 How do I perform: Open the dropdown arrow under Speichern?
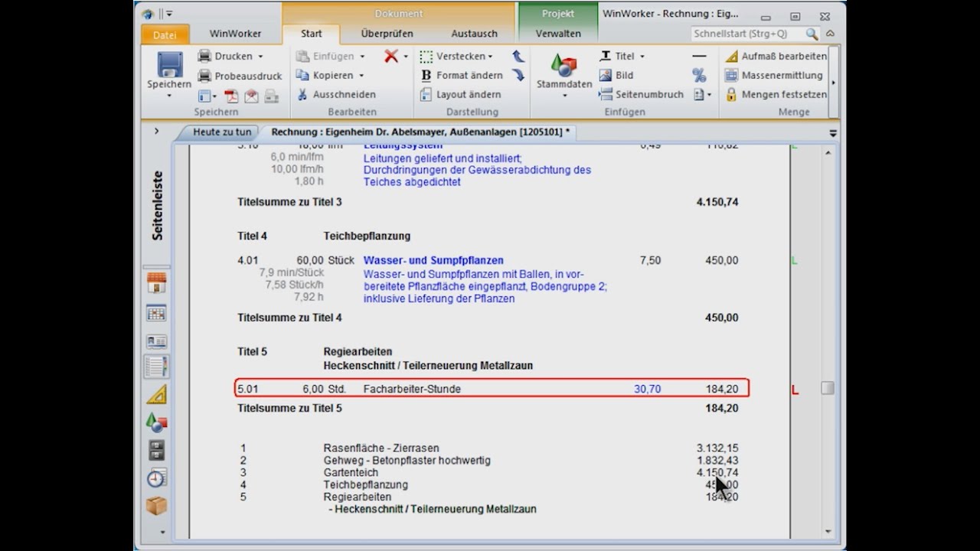[169, 96]
